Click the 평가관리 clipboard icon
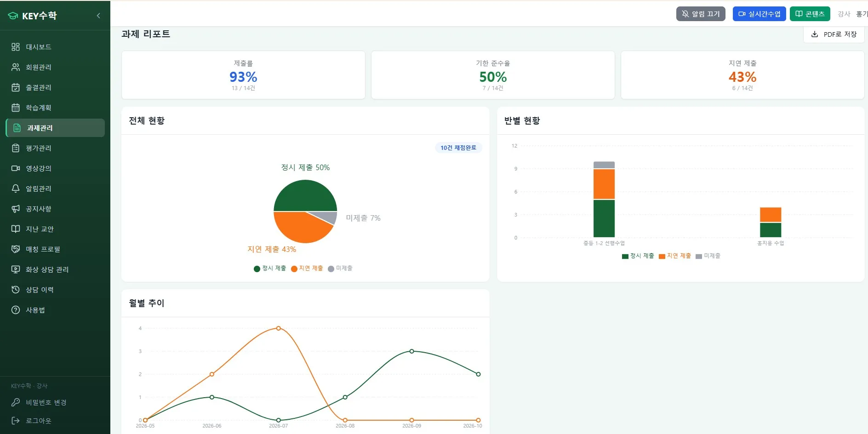The image size is (868, 434). 16,148
